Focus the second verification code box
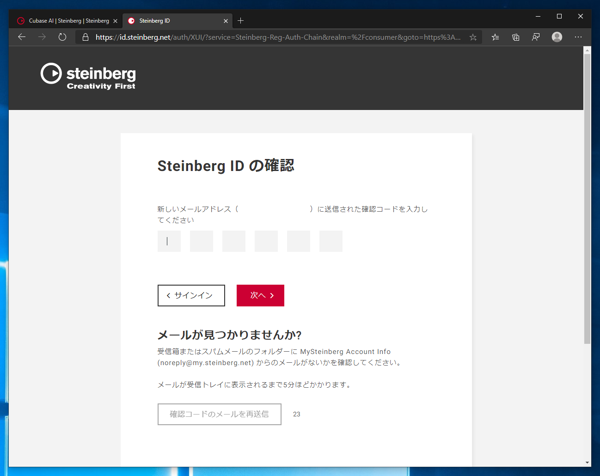The height and width of the screenshot is (476, 600). pyautogui.click(x=201, y=241)
